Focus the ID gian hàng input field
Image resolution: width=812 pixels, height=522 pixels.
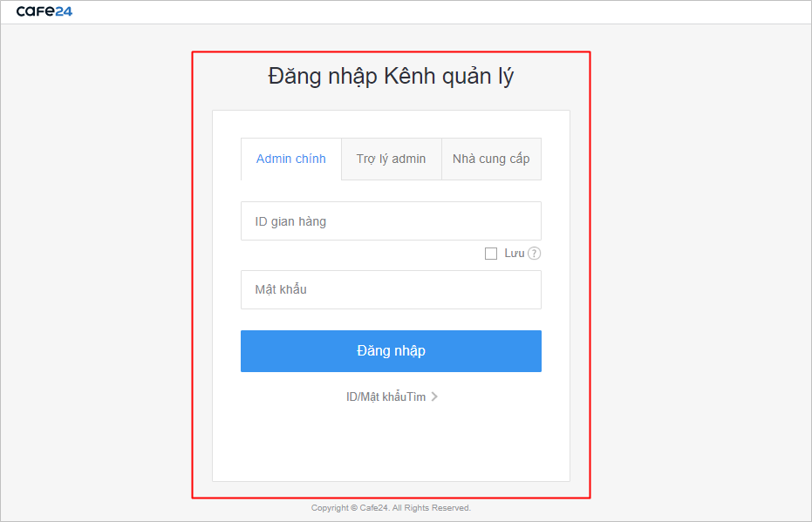[391, 221]
